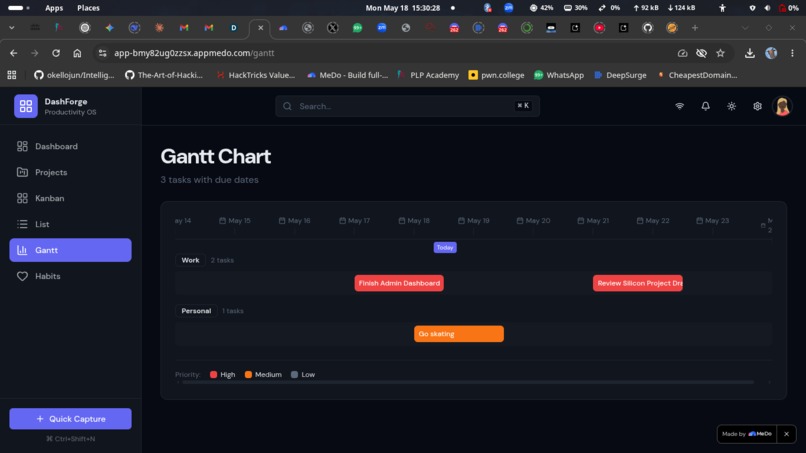Click the Low priority gray swatch
The width and height of the screenshot is (806, 453).
pos(295,374)
